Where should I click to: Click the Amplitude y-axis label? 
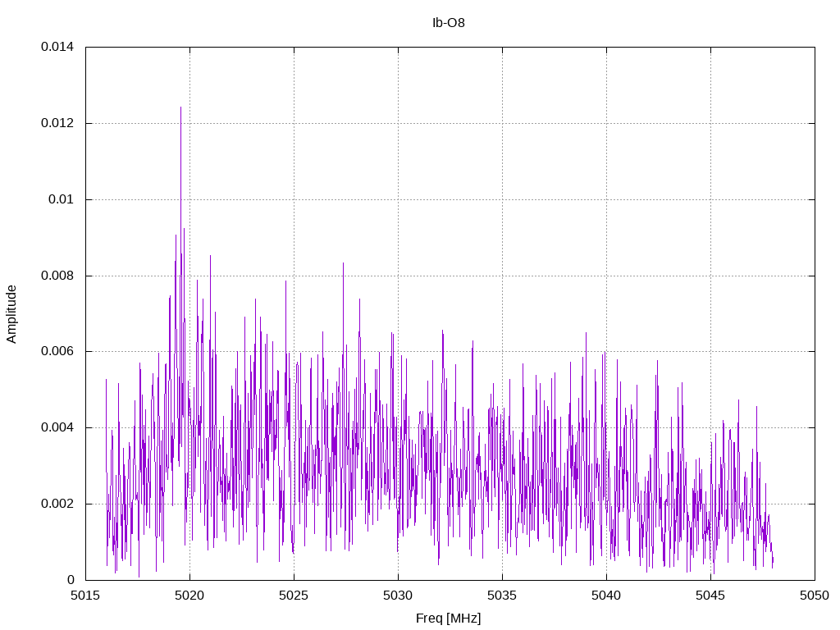point(11,314)
